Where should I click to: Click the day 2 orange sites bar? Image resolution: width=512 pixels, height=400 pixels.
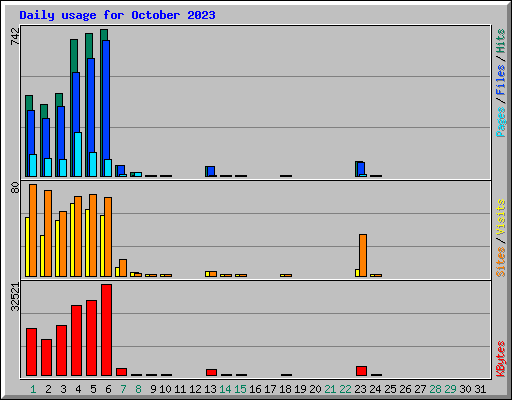(48, 233)
